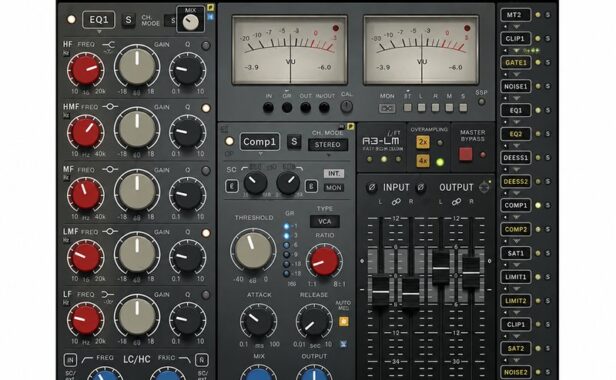Select the LIMIT1 slot in module chain
Viewport: 616px width, 380px height.
(x=515, y=277)
